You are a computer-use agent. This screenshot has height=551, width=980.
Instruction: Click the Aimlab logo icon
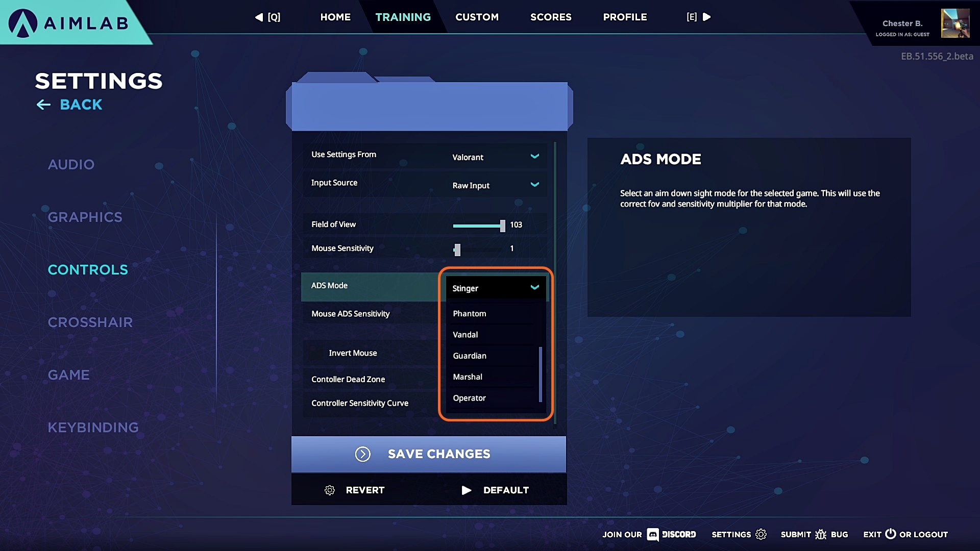tap(23, 23)
